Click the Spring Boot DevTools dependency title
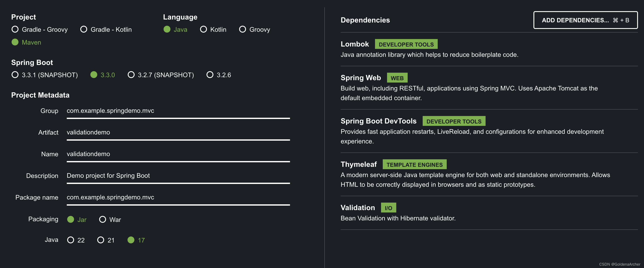644x268 pixels. pyautogui.click(x=378, y=121)
